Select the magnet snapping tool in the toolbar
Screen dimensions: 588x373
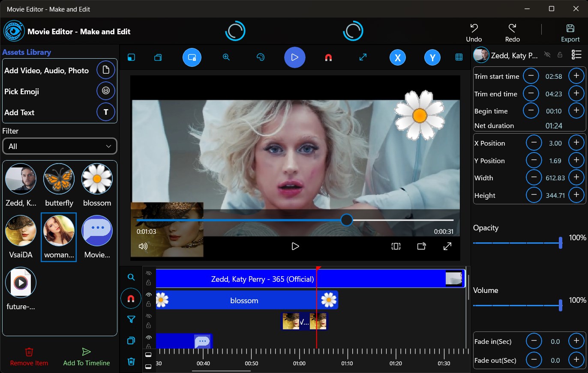pyautogui.click(x=329, y=57)
